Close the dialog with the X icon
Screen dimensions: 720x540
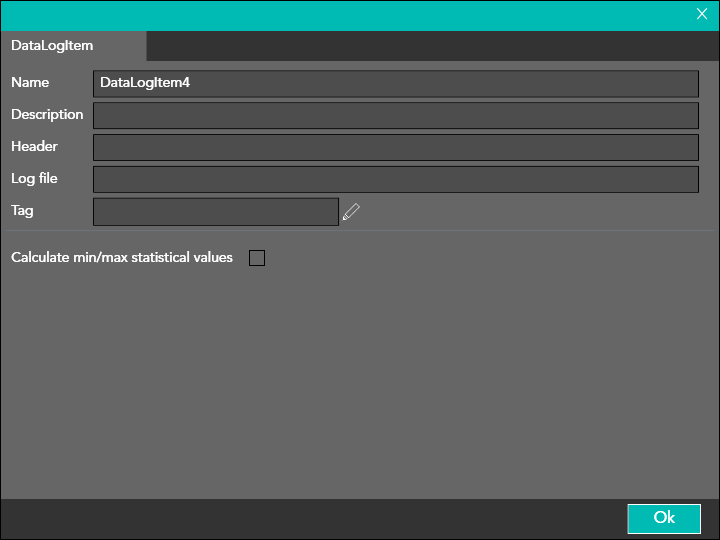(702, 14)
